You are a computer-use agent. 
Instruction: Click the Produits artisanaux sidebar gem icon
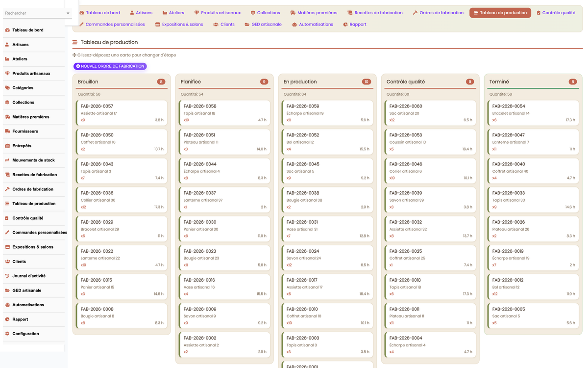click(7, 74)
